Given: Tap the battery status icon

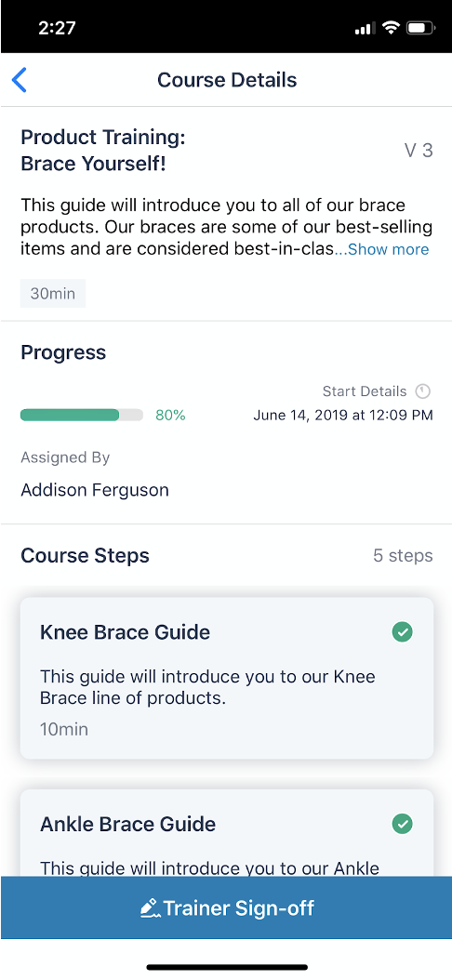Looking at the screenshot, I should (420, 28).
